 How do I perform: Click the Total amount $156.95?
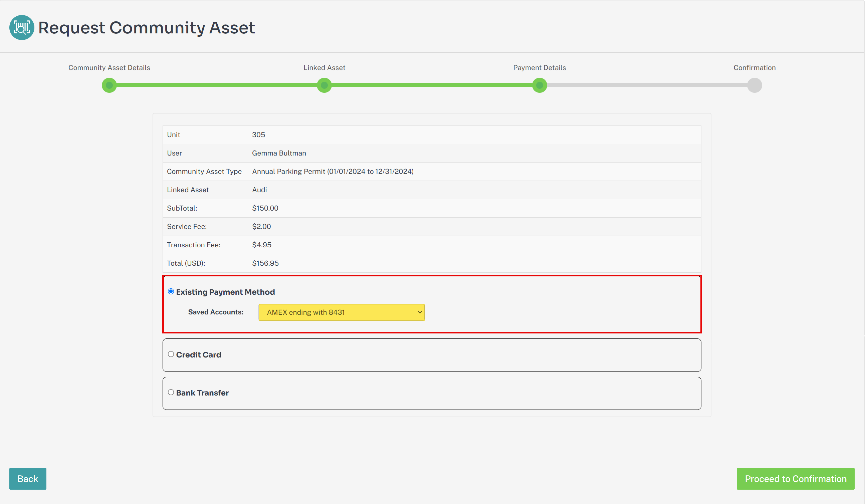coord(265,263)
